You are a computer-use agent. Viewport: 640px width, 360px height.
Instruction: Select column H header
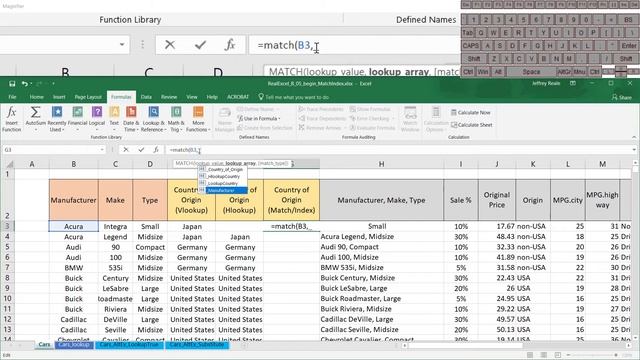(381, 164)
